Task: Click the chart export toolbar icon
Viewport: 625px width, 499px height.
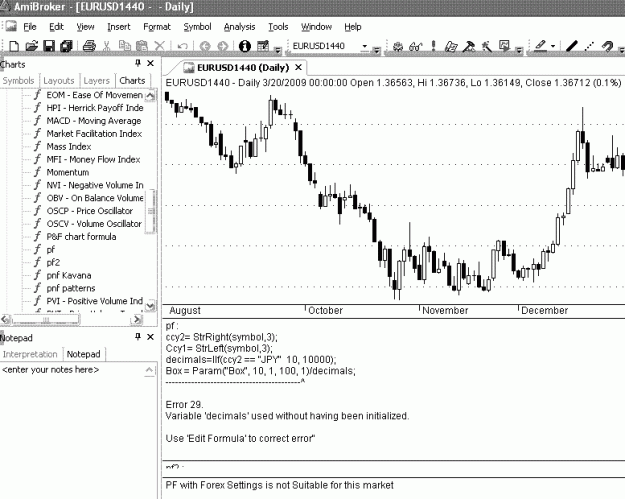Action: (504, 46)
